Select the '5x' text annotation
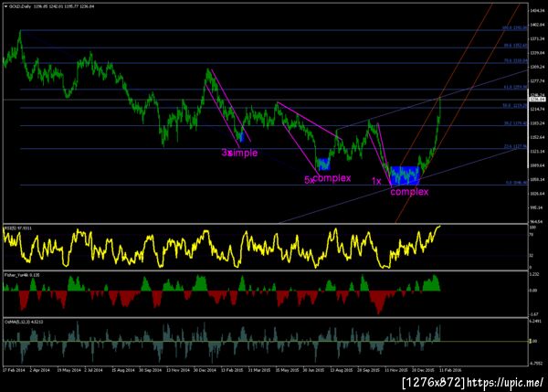The height and width of the screenshot is (392, 548). [x=310, y=180]
